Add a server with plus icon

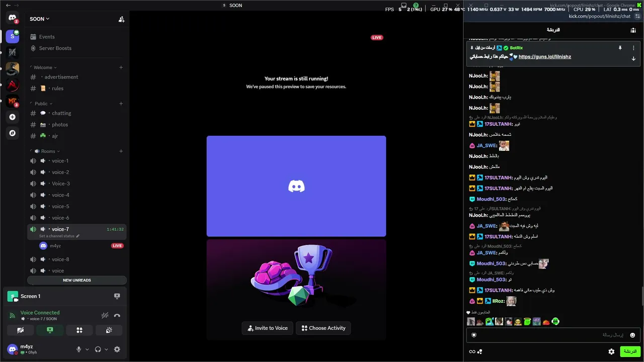coord(13,117)
